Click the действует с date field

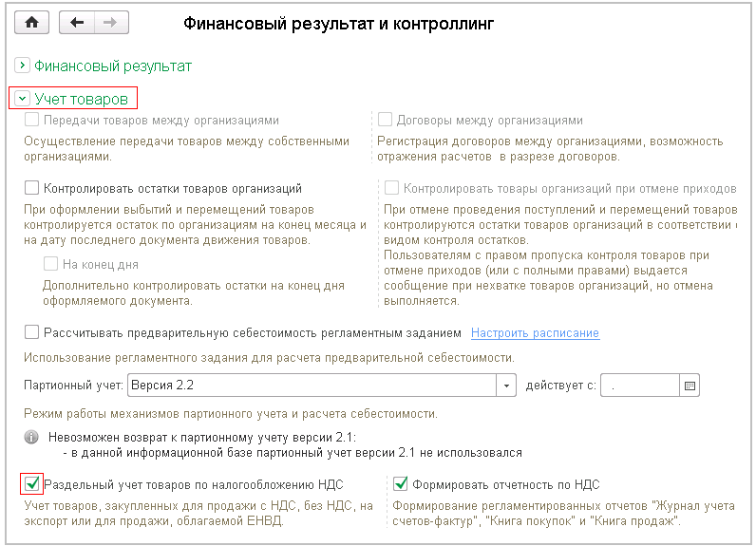click(642, 386)
